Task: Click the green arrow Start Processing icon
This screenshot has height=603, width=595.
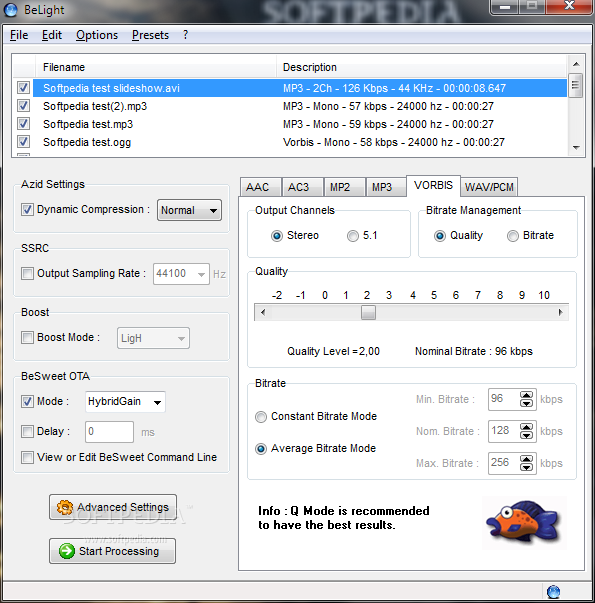Action: [x=67, y=551]
